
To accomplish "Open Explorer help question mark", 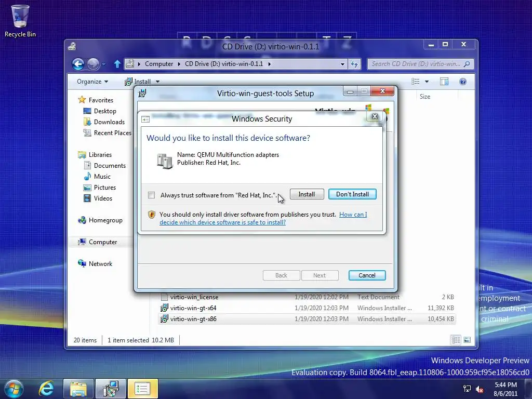I will [463, 82].
